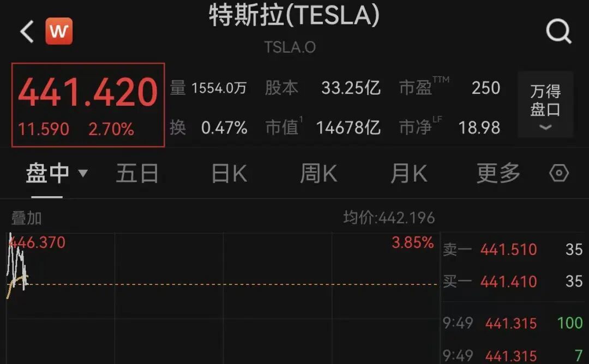Image resolution: width=589 pixels, height=364 pixels.
Task: Open the orange Wind W logo
Action: pos(59,32)
